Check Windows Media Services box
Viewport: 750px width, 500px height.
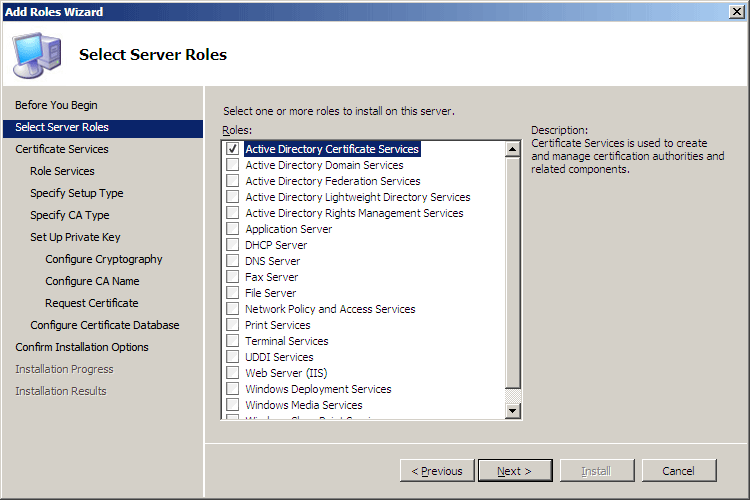coord(232,405)
